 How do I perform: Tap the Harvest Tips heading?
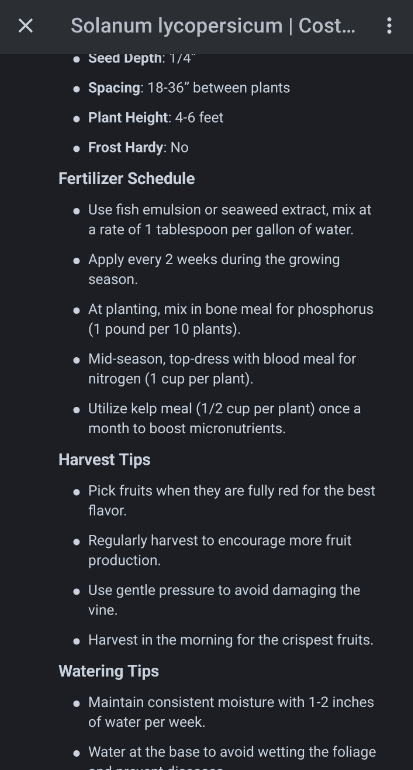(104, 460)
